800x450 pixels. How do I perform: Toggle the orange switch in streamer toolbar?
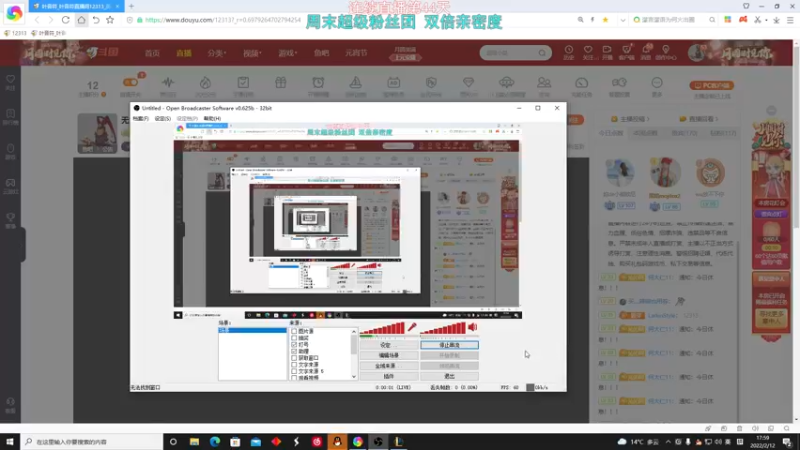click(131, 82)
